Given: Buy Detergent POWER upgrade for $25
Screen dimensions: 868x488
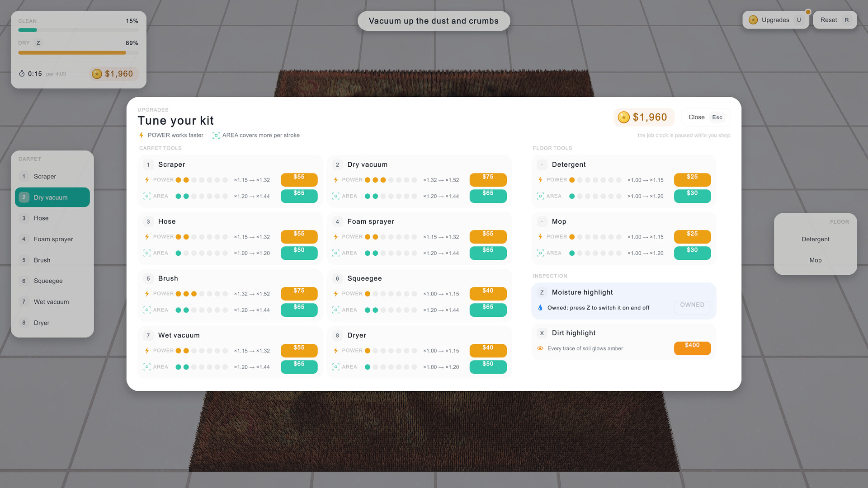Looking at the screenshot, I should click(x=692, y=179).
